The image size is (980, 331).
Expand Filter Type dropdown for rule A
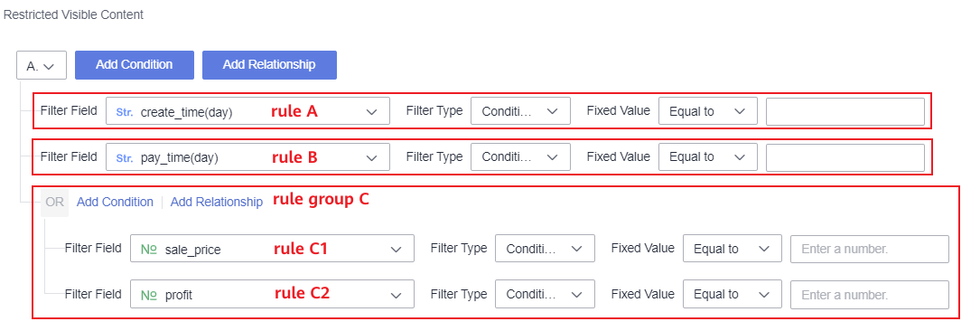point(520,111)
